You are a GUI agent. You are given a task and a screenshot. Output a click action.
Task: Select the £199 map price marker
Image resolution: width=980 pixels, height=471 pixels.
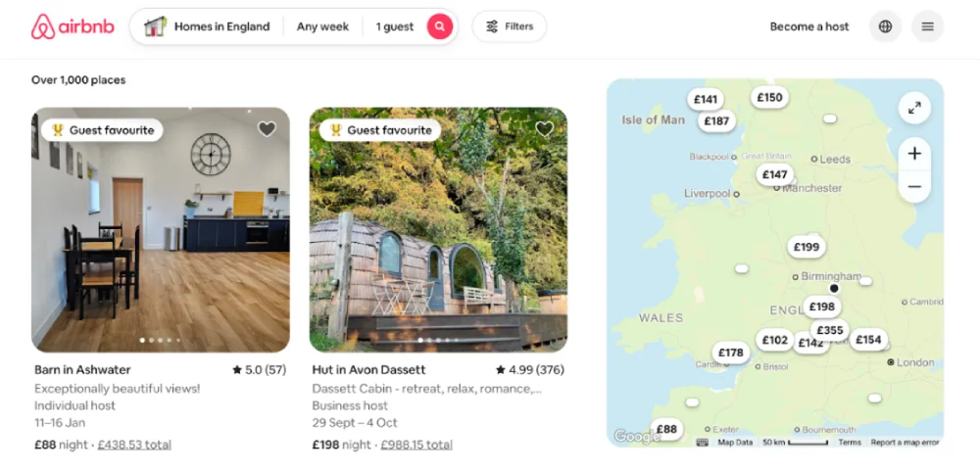click(807, 247)
